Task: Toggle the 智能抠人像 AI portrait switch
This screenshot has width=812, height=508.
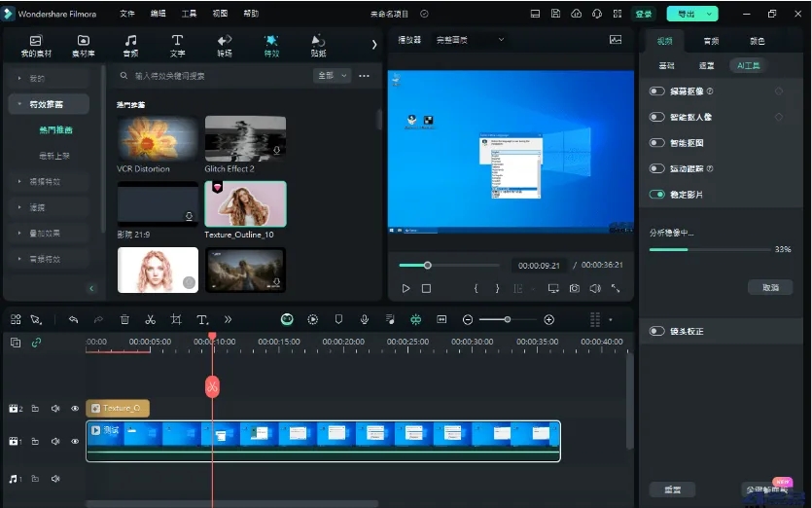Action: pos(656,117)
